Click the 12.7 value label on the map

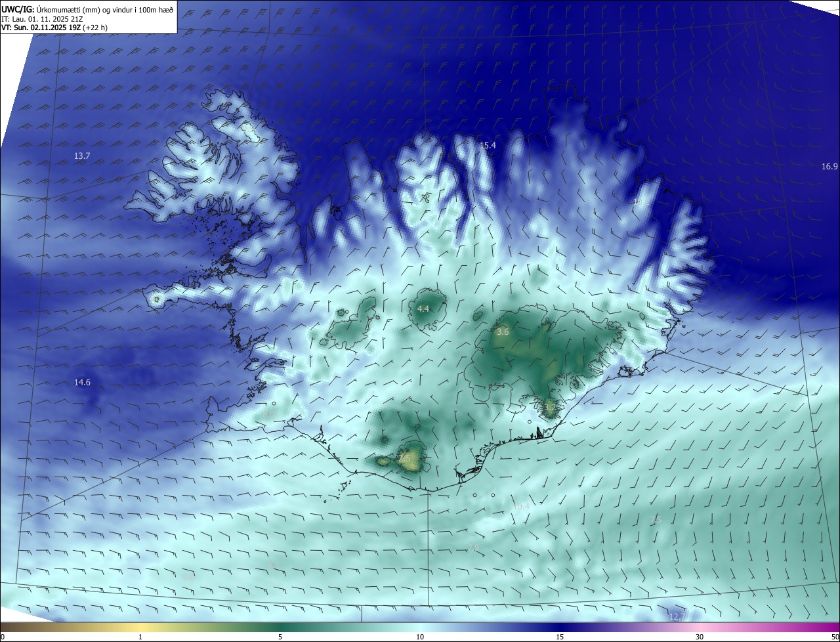[677, 616]
